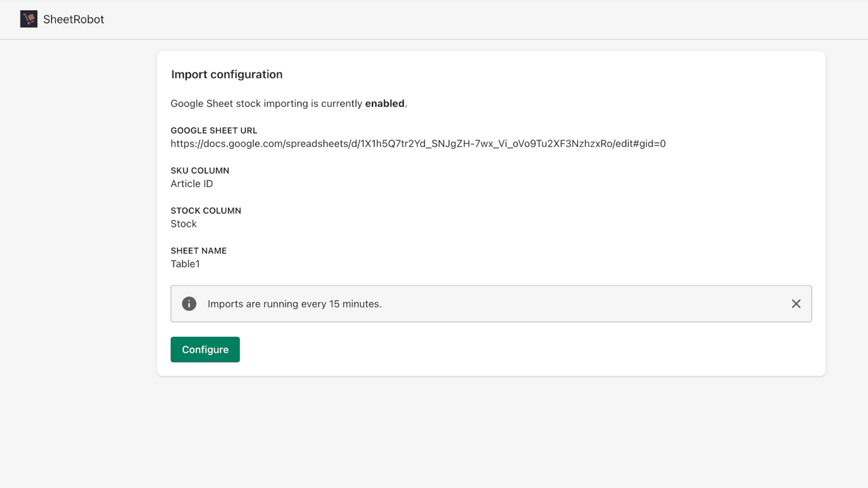
Task: Click the GOOGLE SHEET URL field label
Action: (214, 130)
